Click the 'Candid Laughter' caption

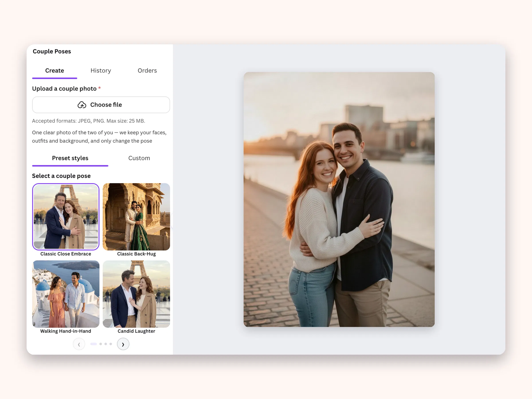136,331
